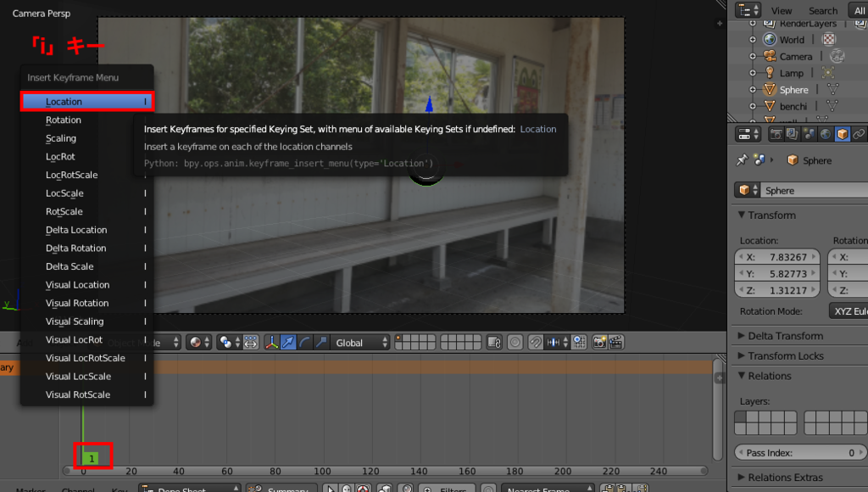
Task: Open Render properties camera tab
Action: click(x=776, y=134)
